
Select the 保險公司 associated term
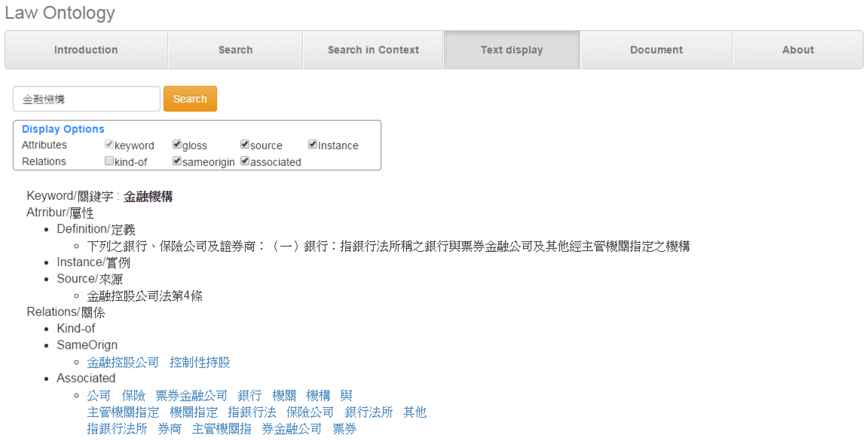[309, 412]
